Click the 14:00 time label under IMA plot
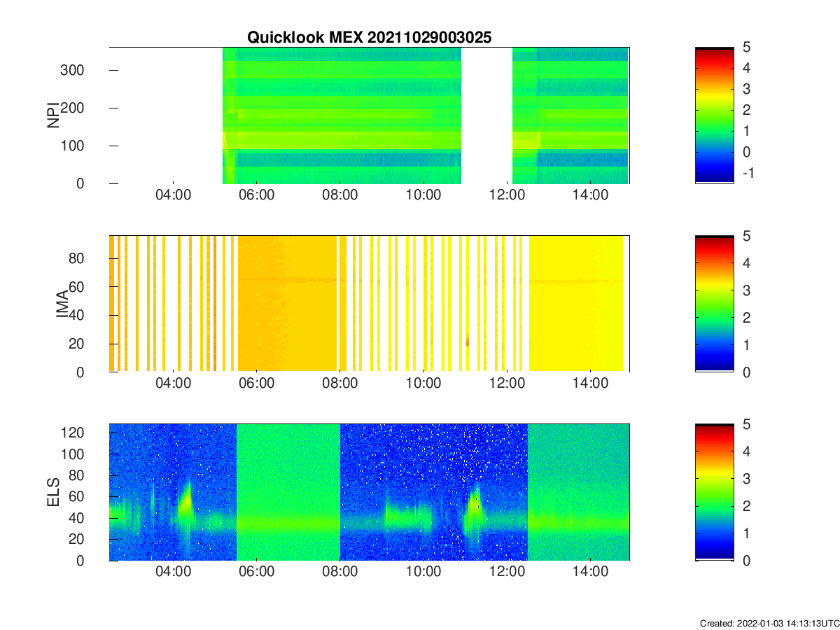 point(590,384)
